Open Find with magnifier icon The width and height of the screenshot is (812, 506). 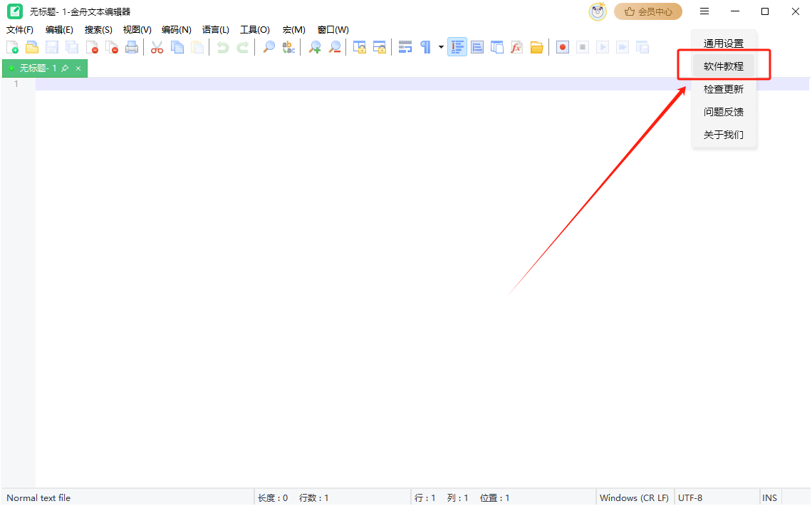pyautogui.click(x=269, y=48)
